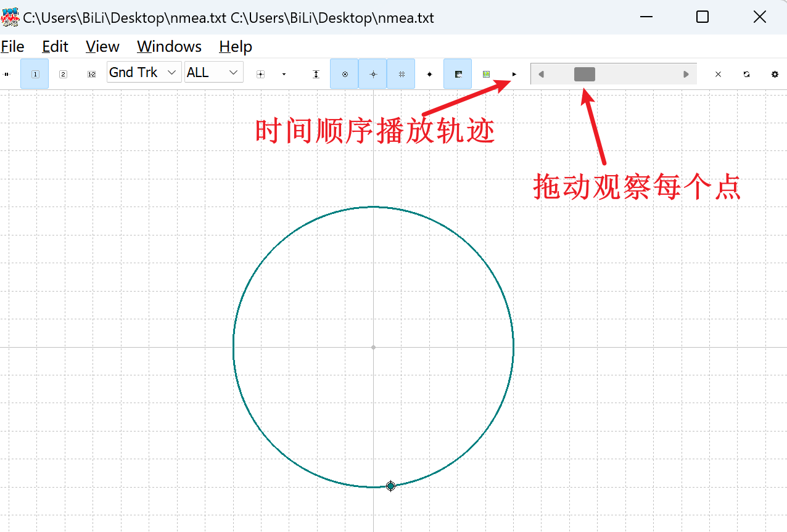Select the single view "1" layout icon

pos(34,73)
